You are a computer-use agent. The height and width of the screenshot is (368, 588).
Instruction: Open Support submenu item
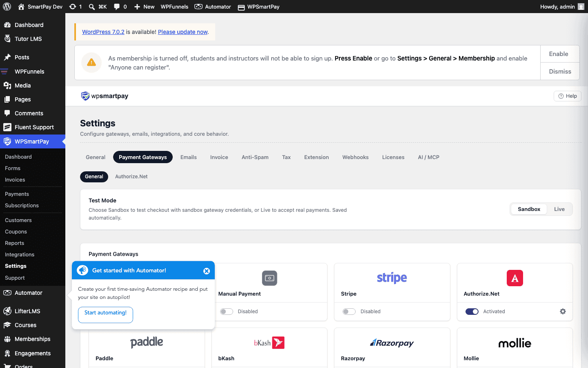[15, 278]
